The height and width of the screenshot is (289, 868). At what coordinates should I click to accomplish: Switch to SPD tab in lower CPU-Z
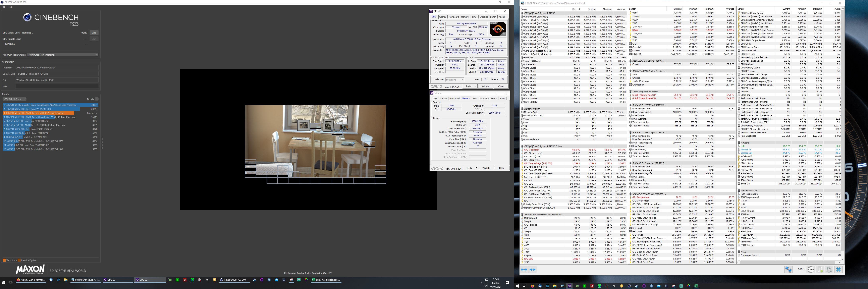[x=475, y=99]
